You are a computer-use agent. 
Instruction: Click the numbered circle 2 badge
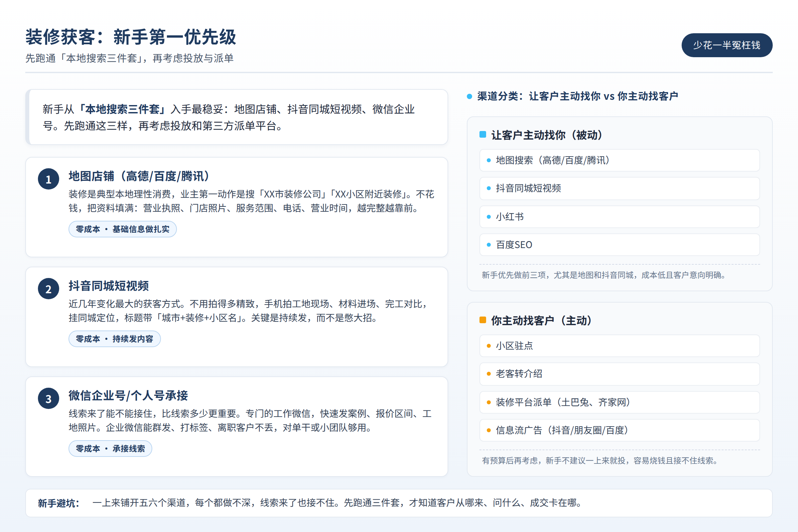point(49,289)
